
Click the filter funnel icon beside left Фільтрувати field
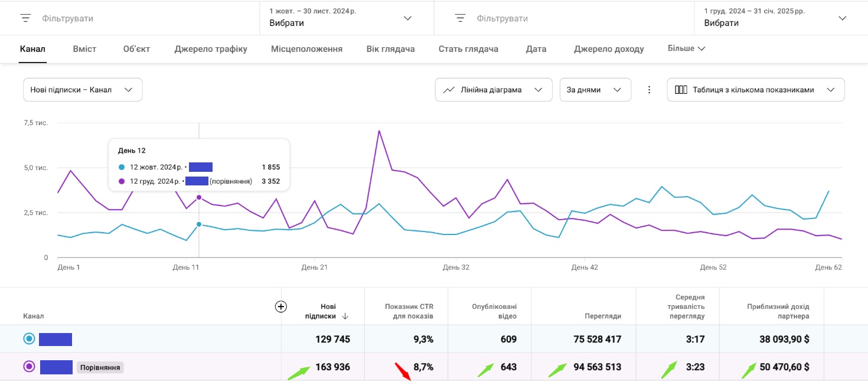[25, 18]
